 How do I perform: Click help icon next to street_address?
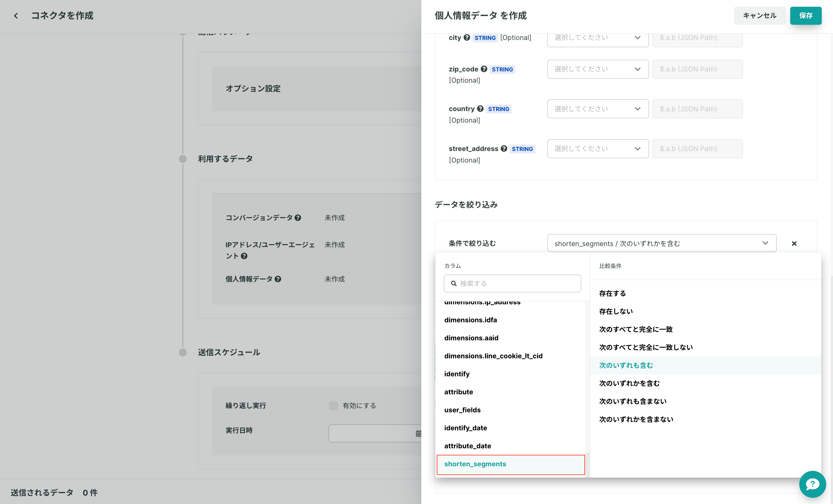(x=504, y=149)
